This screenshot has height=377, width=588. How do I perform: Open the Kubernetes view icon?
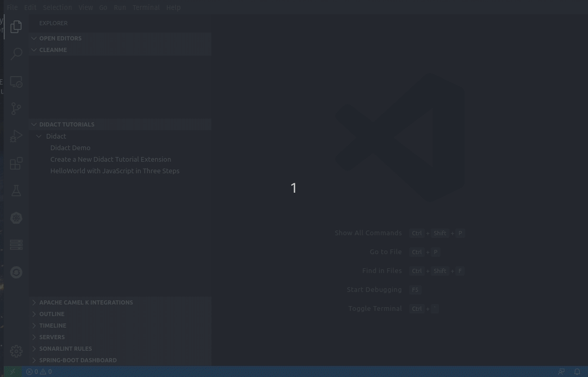(16, 218)
